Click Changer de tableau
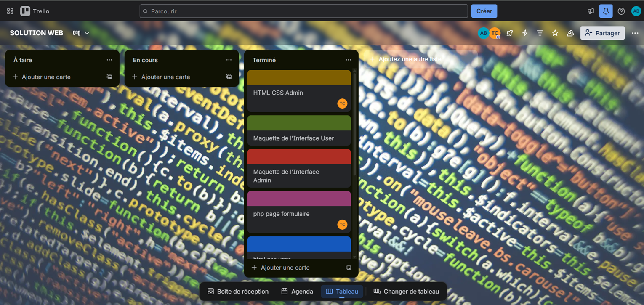This screenshot has height=305, width=644. coord(406,291)
